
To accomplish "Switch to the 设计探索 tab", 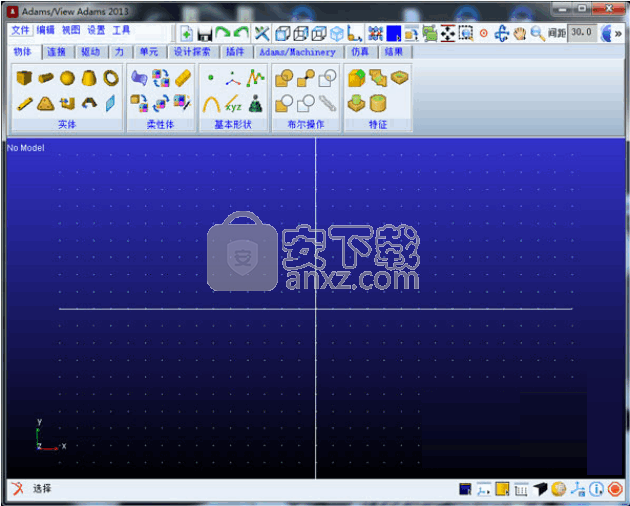I will (192, 52).
